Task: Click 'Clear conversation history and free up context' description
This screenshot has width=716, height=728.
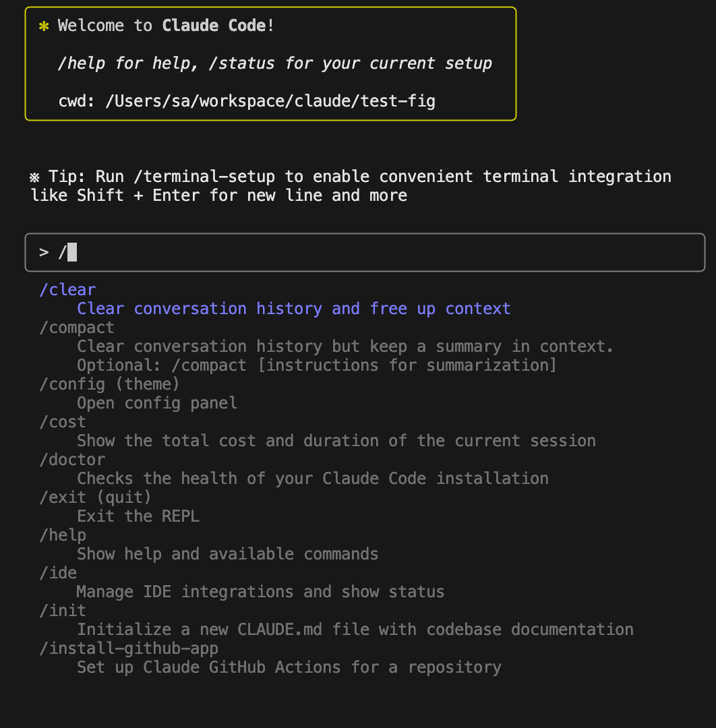Action: 294,309
